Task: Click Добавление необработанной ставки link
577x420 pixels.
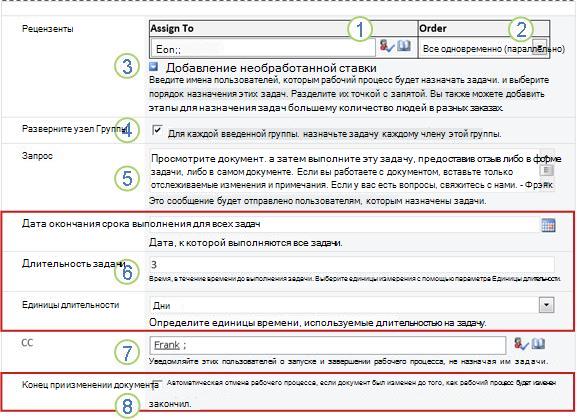Action: tap(271, 68)
